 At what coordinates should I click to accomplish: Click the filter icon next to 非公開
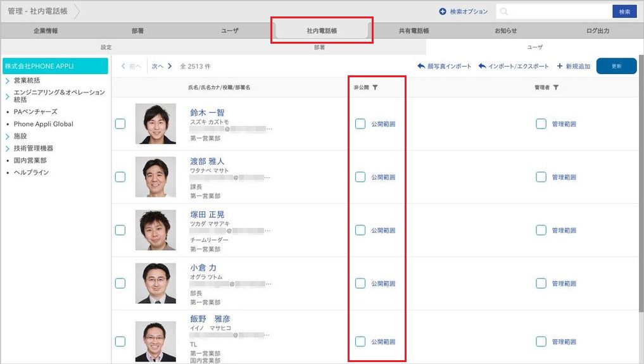point(376,87)
